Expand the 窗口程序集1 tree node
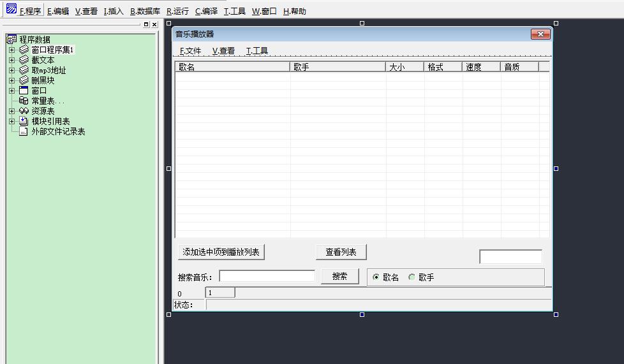 [x=11, y=50]
